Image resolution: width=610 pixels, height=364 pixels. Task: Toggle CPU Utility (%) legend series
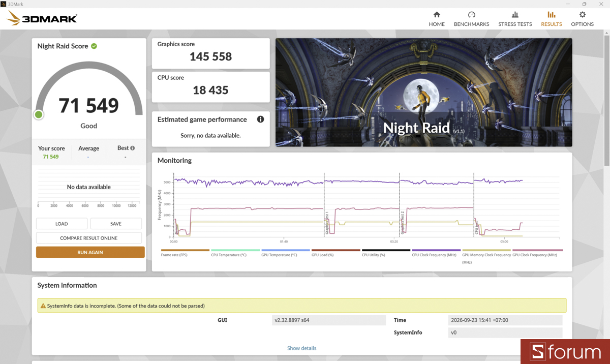click(386, 253)
